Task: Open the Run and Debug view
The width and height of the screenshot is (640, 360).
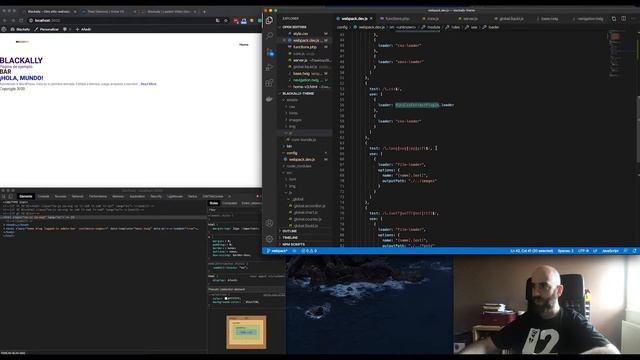Action: (269, 67)
